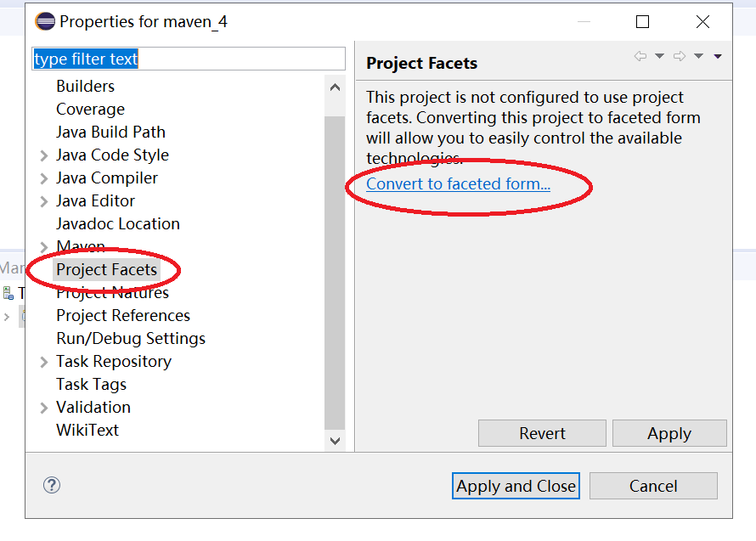Expand the Validation tree node
The image size is (756, 541).
click(x=42, y=407)
